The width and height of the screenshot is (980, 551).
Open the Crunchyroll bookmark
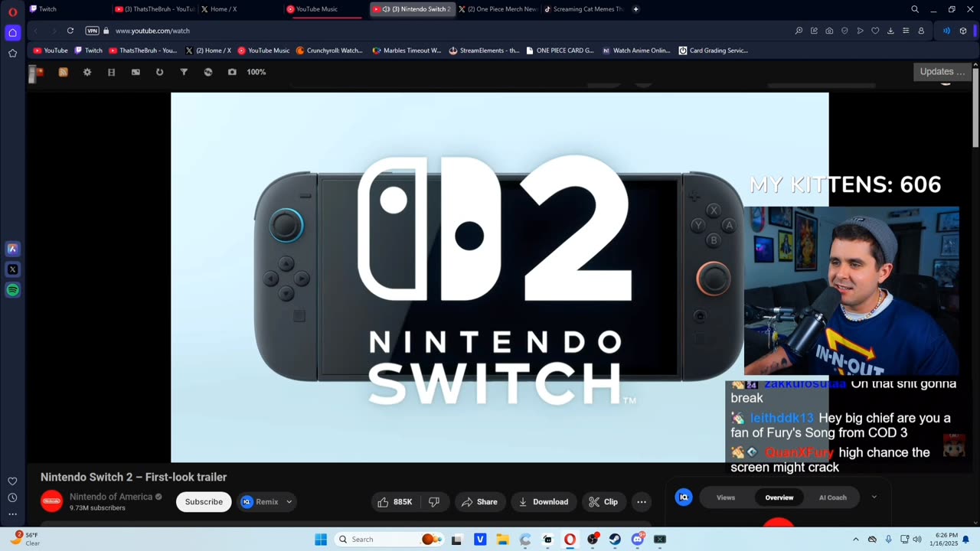(x=329, y=51)
